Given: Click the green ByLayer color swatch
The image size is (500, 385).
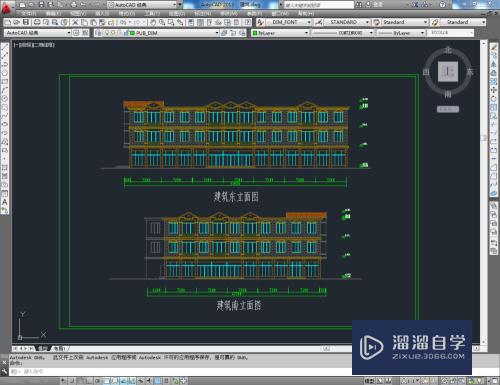Looking at the screenshot, I should [x=255, y=33].
